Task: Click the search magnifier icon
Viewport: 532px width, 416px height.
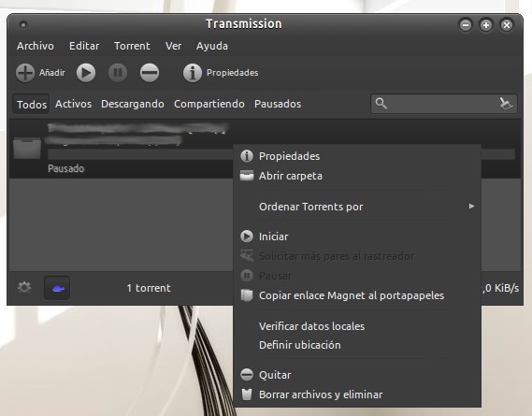Action: (x=381, y=104)
